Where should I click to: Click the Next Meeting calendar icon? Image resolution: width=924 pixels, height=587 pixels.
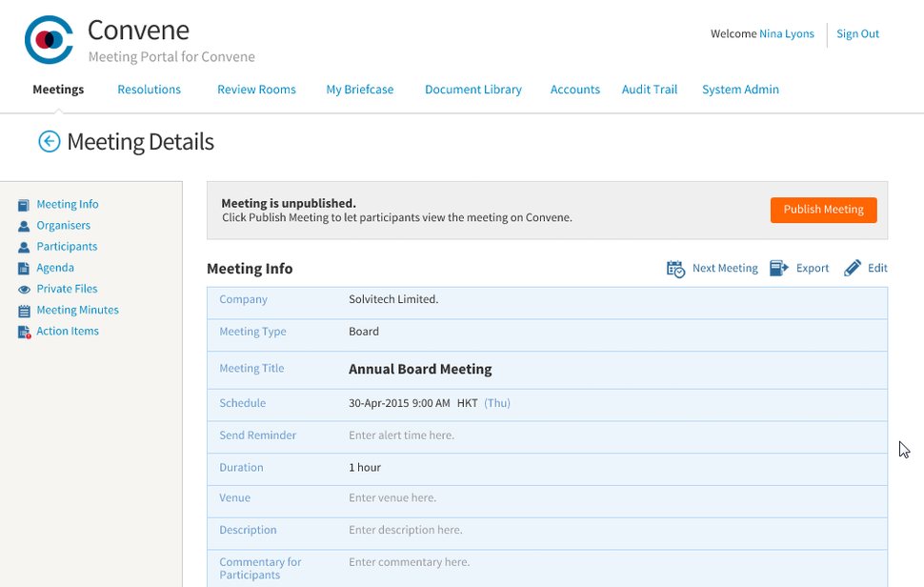tap(675, 269)
